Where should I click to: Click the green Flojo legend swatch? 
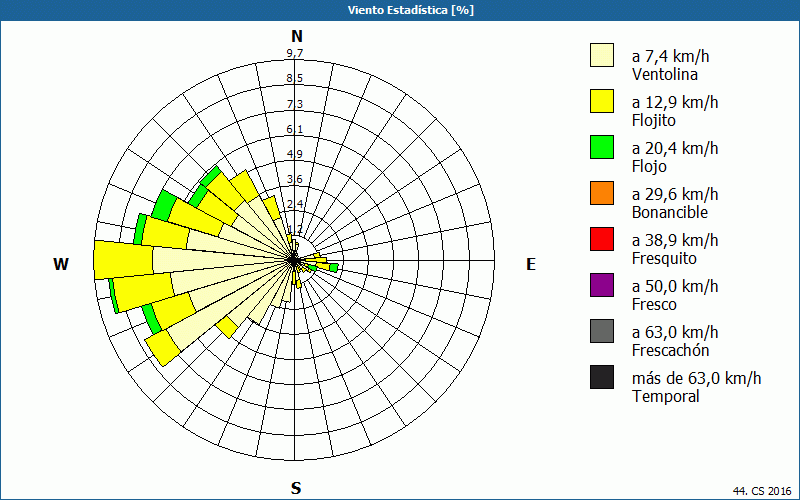tap(601, 147)
